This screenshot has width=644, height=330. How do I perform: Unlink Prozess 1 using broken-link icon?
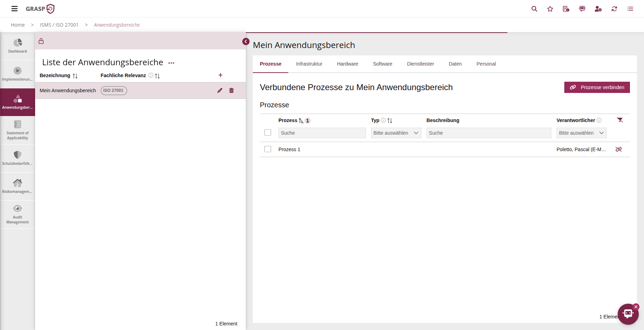tap(618, 149)
